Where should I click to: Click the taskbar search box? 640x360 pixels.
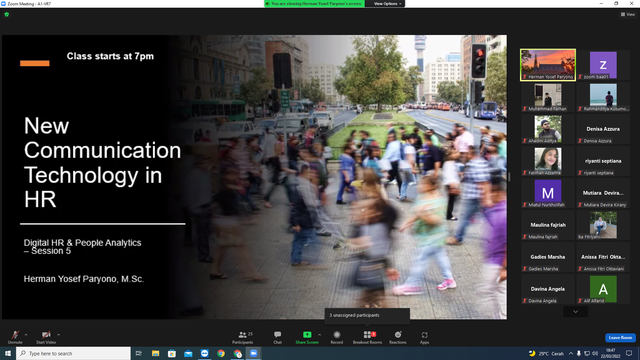coord(73,353)
